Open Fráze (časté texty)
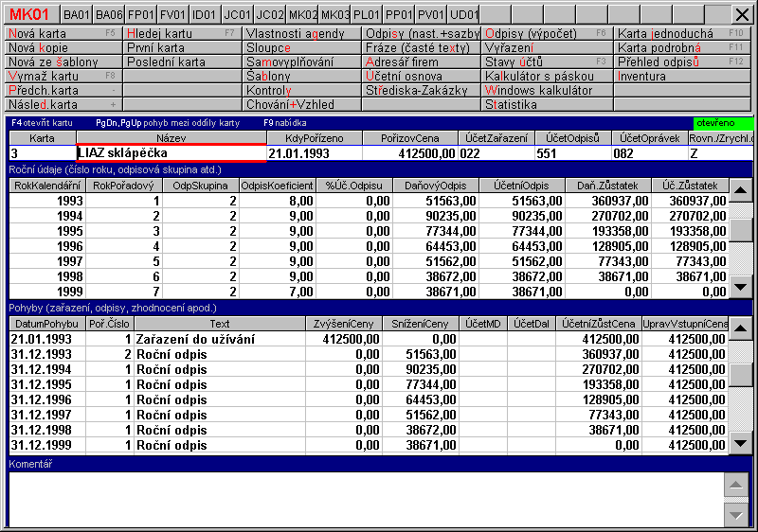 click(421, 47)
